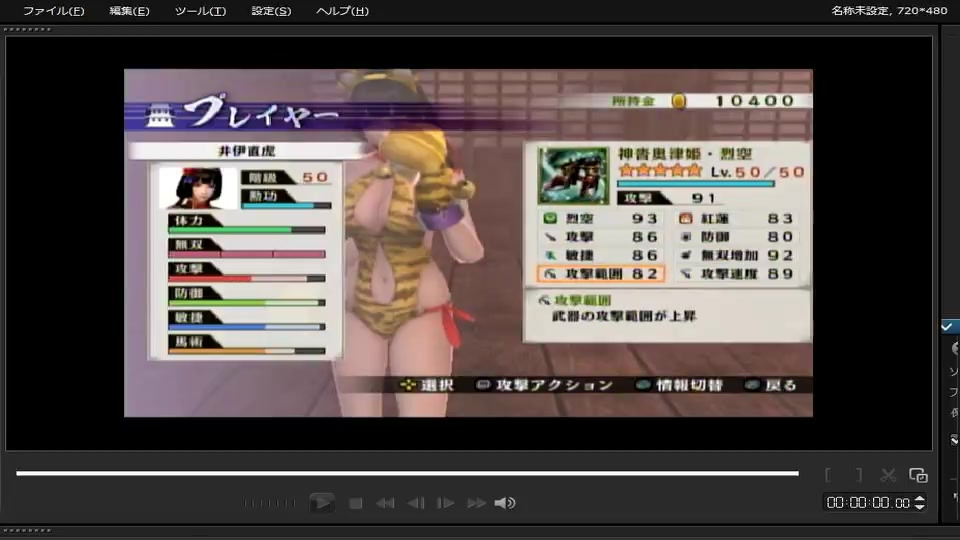Open the ヘルプ(H) menu

[342, 11]
